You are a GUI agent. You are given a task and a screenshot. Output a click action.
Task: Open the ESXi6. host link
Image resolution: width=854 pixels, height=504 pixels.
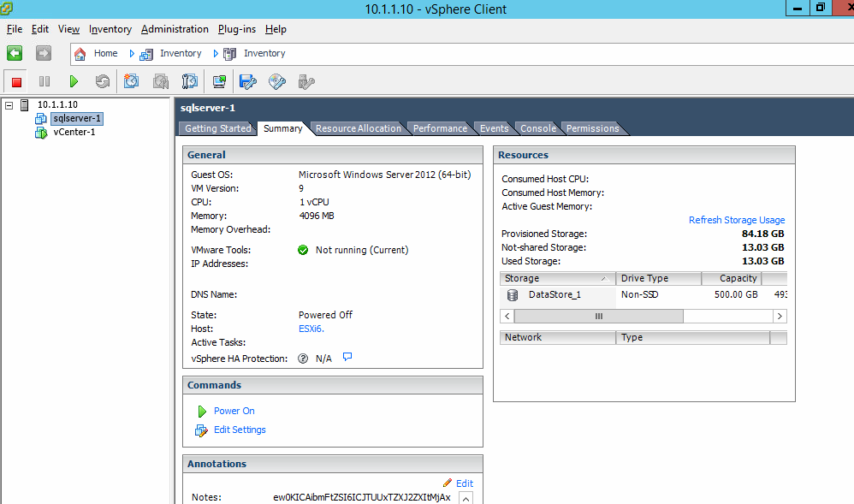(x=311, y=329)
